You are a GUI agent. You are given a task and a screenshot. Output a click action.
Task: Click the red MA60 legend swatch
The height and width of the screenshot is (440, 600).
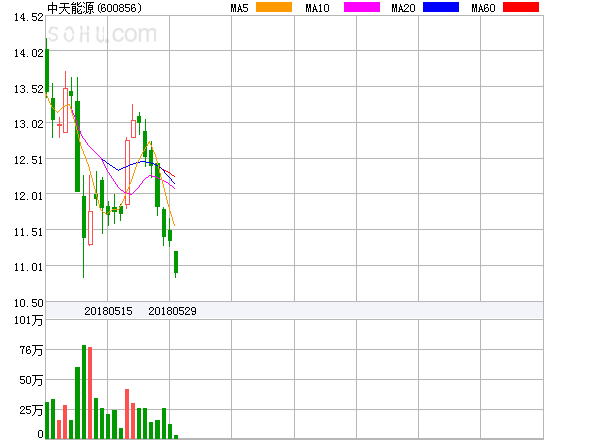click(521, 7)
